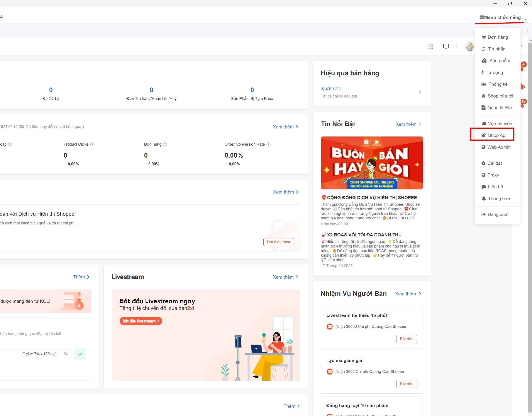
Task: Click the help icon beside Đơn hàng metric
Action: (x=165, y=144)
